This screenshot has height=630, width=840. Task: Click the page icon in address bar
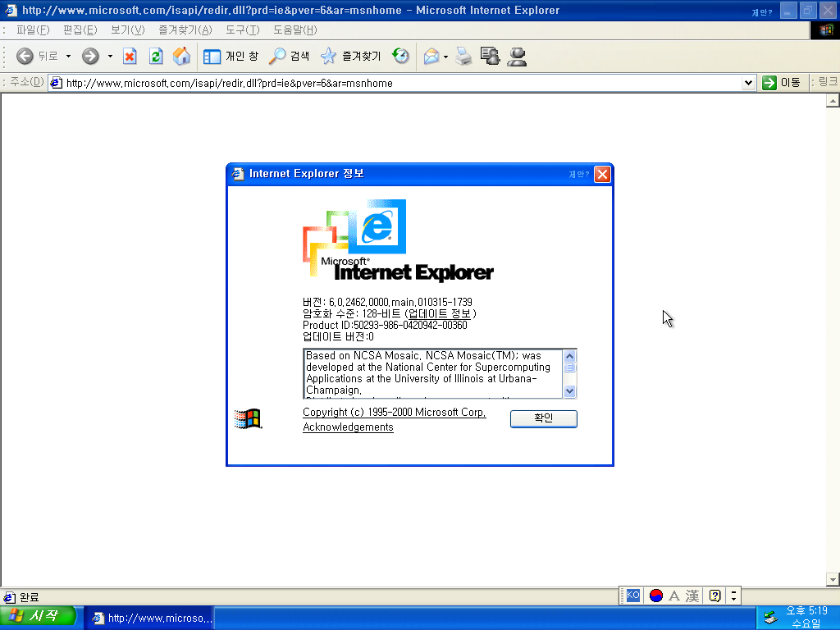click(57, 83)
